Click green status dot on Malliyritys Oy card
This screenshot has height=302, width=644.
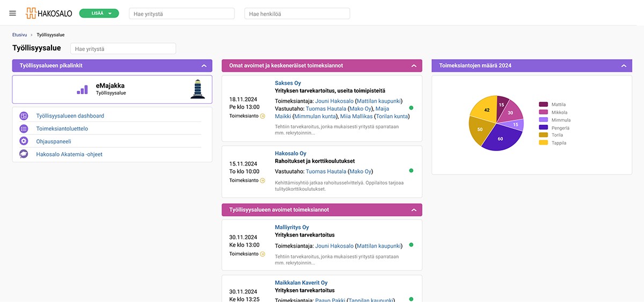pos(411,245)
